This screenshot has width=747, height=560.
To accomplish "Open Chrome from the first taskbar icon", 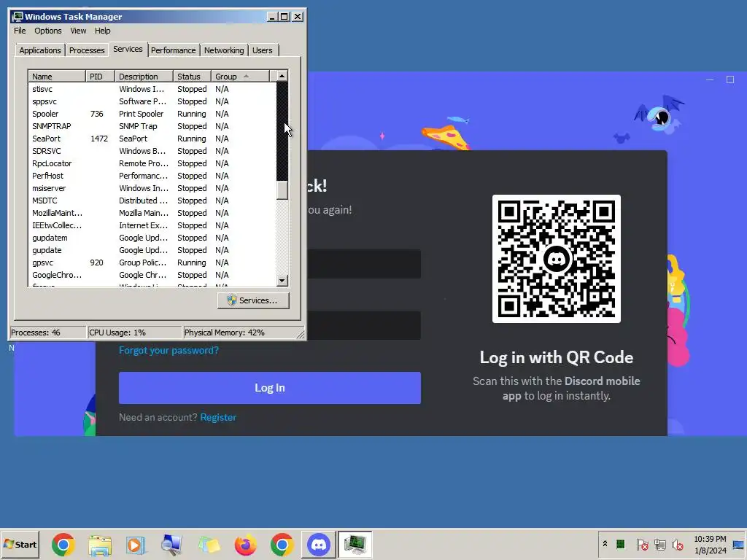I will (x=63, y=544).
